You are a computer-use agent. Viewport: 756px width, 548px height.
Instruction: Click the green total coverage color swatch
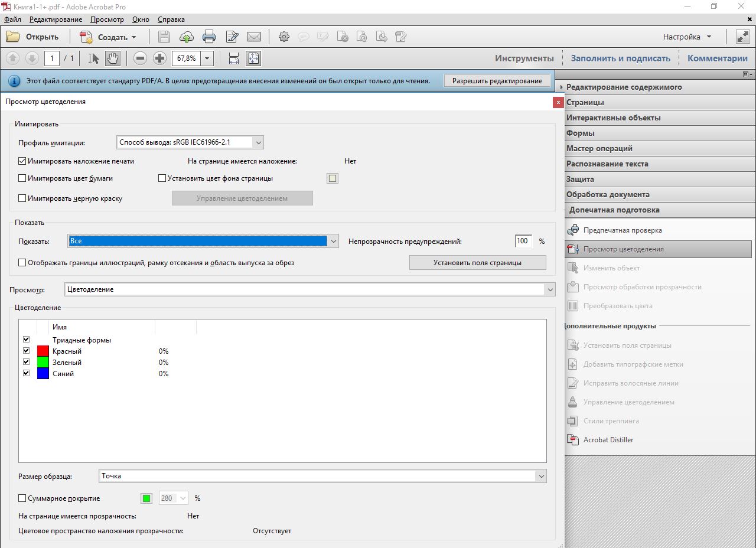tap(146, 498)
